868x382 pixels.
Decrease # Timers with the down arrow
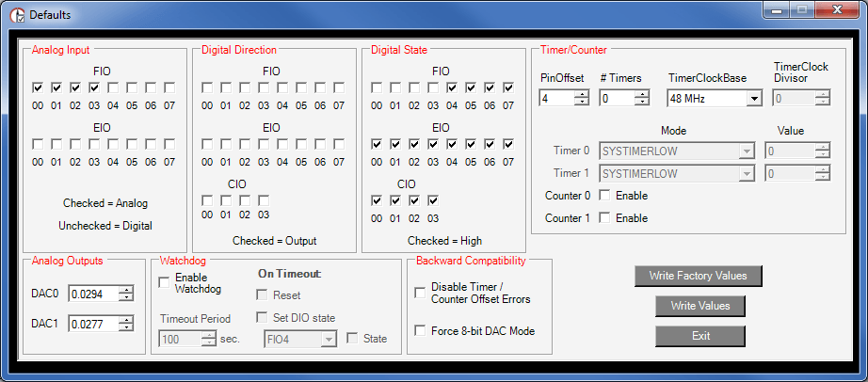pyautogui.click(x=641, y=102)
